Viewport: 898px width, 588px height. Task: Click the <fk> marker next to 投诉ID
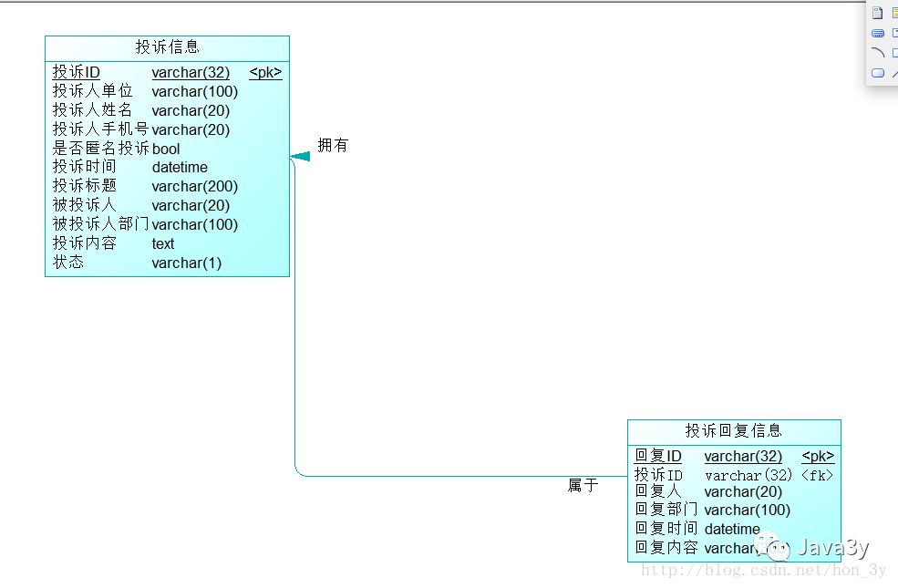pos(817,475)
